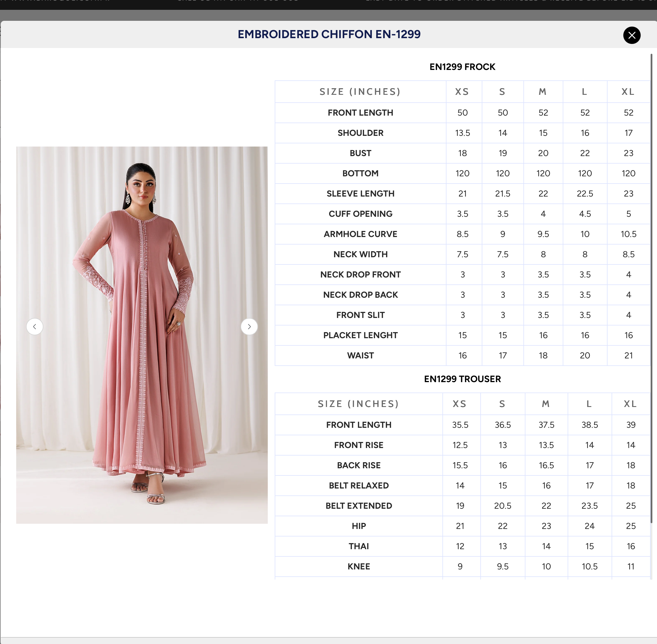Click the frock BOTTOM row label
Image resolution: width=657 pixels, height=644 pixels.
360,173
